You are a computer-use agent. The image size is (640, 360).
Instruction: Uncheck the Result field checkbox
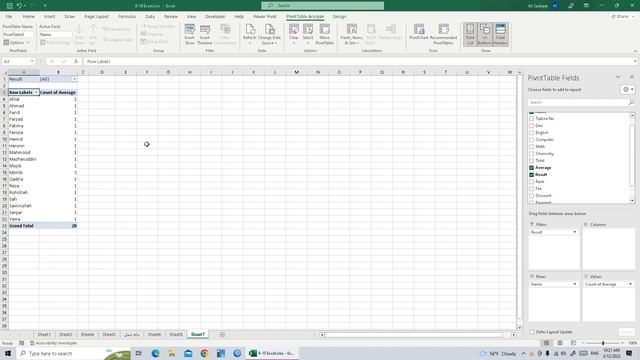[x=531, y=175]
